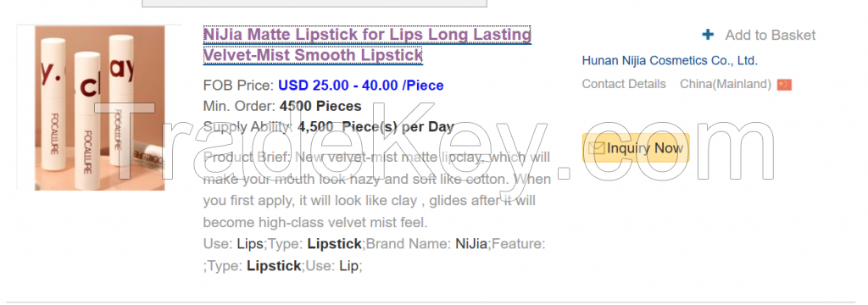Open the NiJia Matte Lipstick product title
This screenshot has width=868, height=305.
367,45
